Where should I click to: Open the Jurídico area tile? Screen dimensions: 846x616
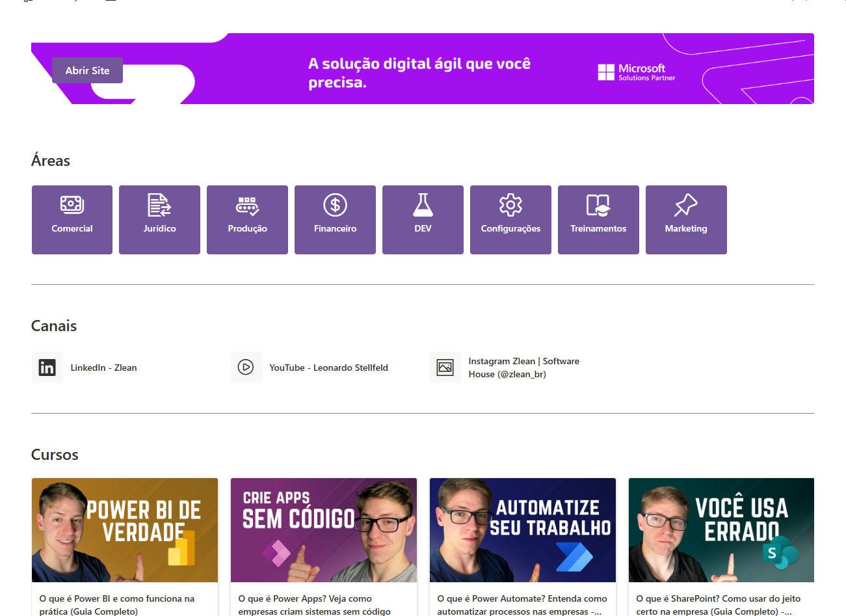pyautogui.click(x=159, y=220)
